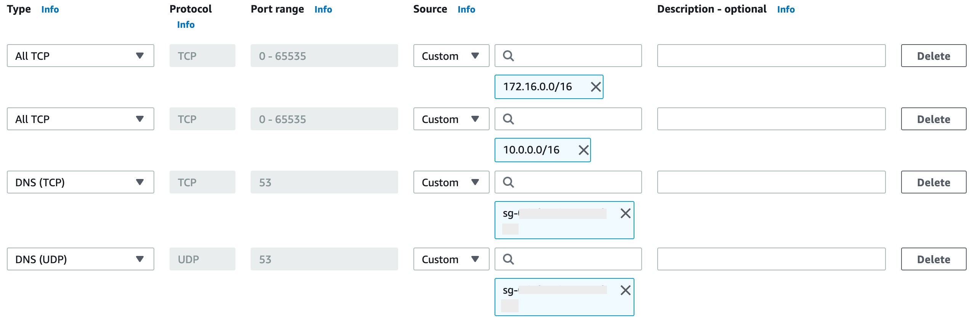Open the DNS (TCP) type dropdown
Viewport: 980px width, 326px height.
pos(80,182)
